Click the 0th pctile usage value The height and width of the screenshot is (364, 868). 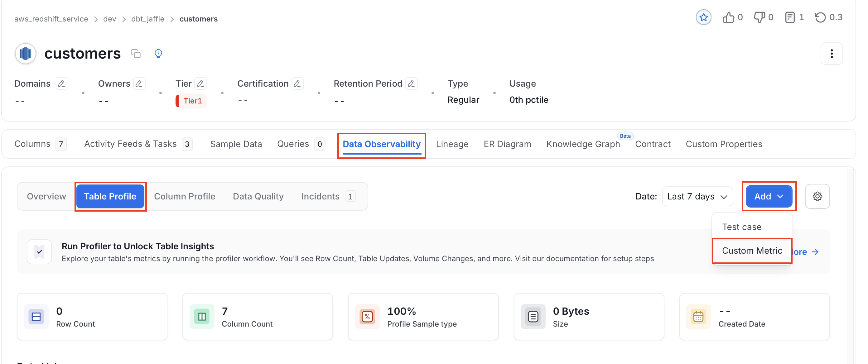[x=529, y=100]
